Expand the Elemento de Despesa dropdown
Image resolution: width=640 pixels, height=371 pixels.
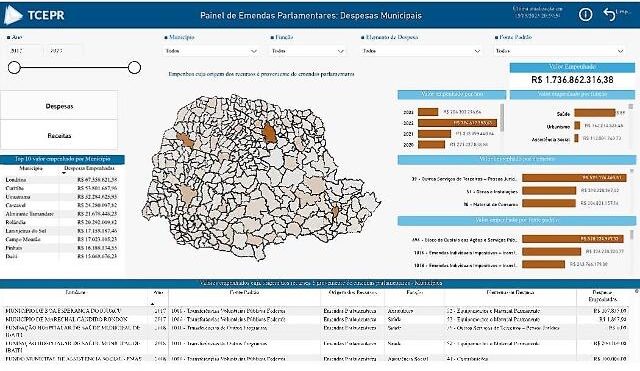pos(421,51)
